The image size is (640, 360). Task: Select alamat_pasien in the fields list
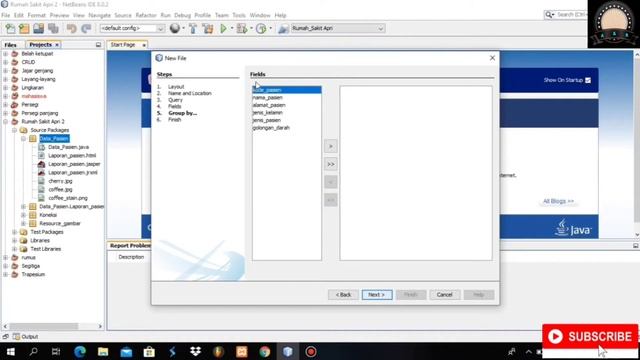click(x=287, y=105)
